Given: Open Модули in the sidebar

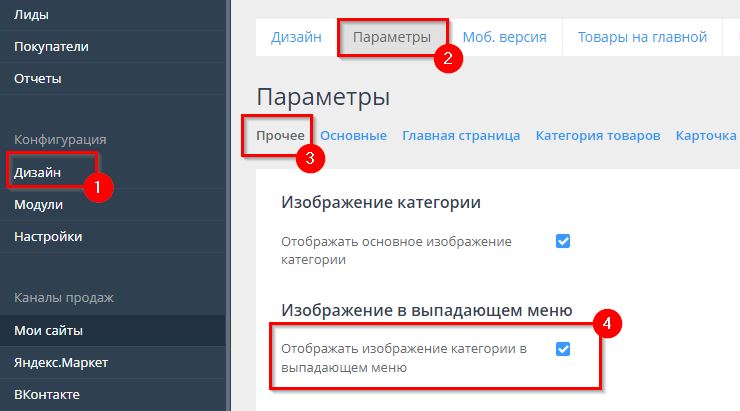Looking at the screenshot, I should coord(38,205).
